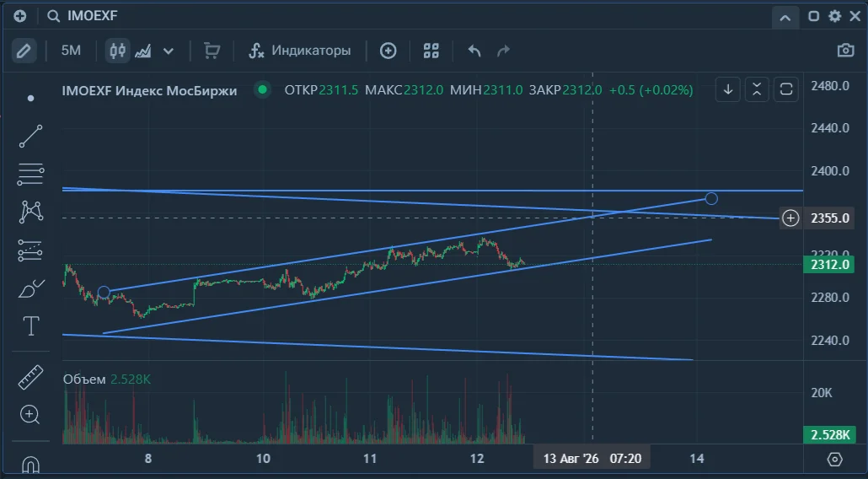This screenshot has width=868, height=479.
Task: Open the chart layout grid icon
Action: coord(431,51)
